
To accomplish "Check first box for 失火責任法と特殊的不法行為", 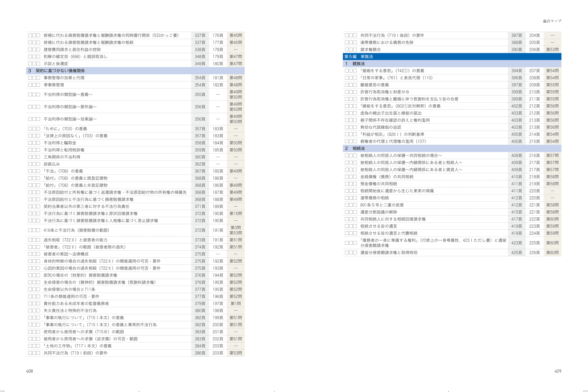I will click(30, 311).
